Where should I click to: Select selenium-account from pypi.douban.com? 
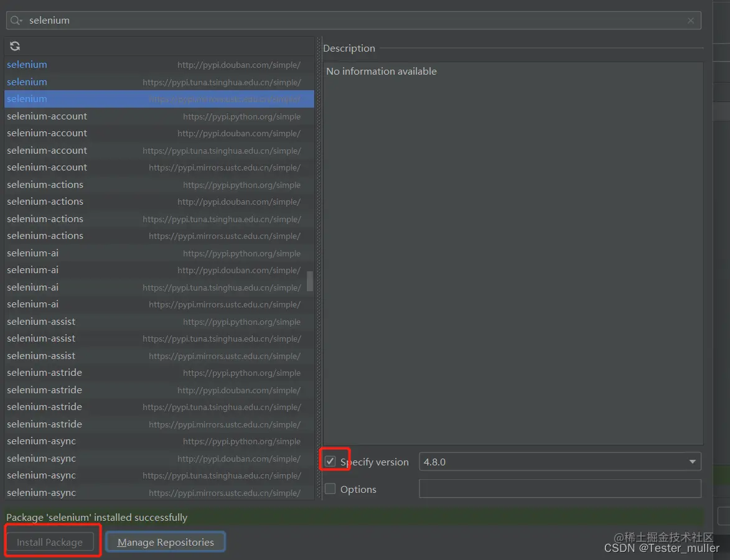click(159, 133)
